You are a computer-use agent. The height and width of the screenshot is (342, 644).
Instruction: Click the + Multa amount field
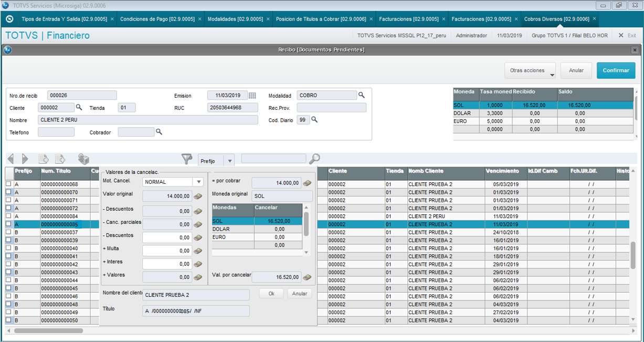pos(167,251)
